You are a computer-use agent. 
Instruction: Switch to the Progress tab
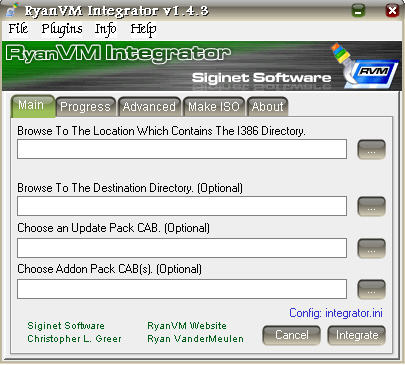tap(85, 107)
